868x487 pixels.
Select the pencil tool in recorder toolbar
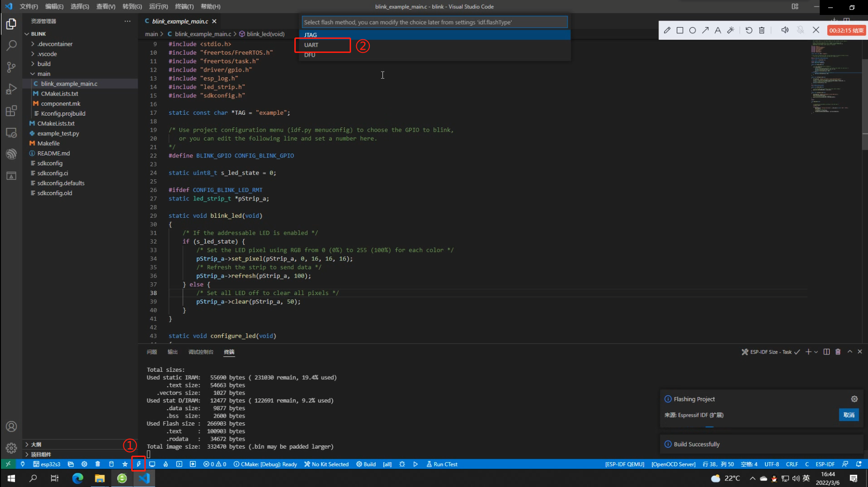click(667, 30)
